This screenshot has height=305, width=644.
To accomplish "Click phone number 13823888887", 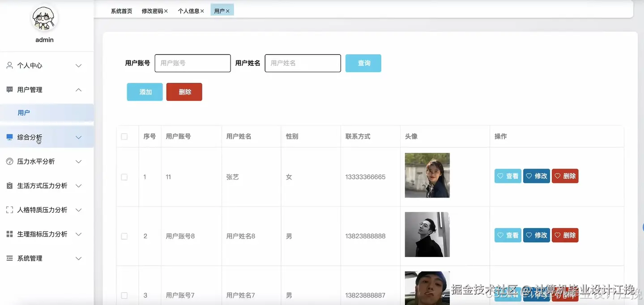I will (365, 295).
